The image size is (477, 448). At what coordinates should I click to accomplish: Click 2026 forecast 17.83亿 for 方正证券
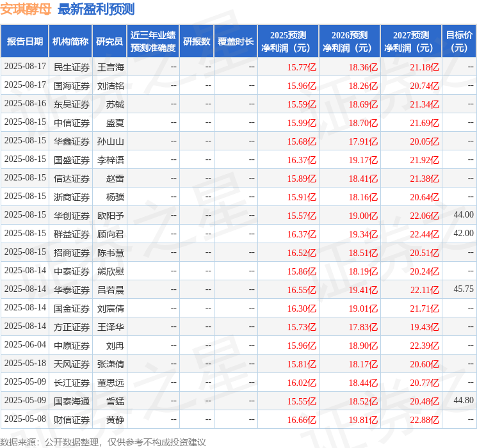363,327
